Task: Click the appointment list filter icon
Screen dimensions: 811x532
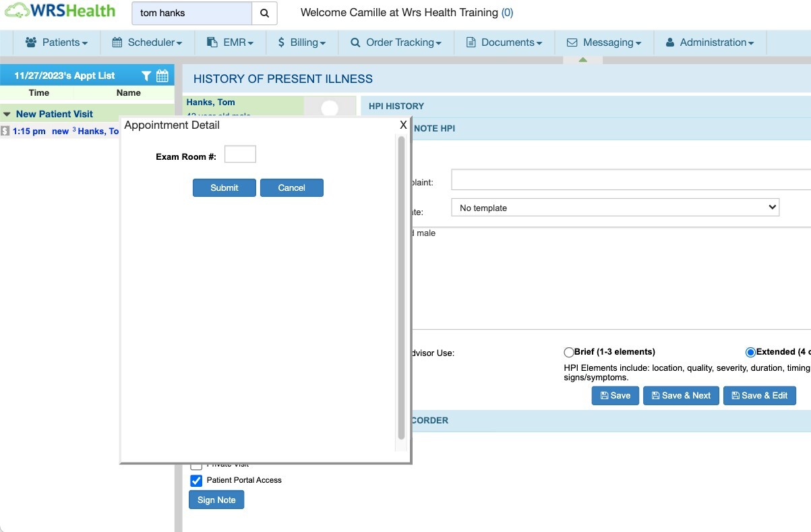Action: [146, 76]
